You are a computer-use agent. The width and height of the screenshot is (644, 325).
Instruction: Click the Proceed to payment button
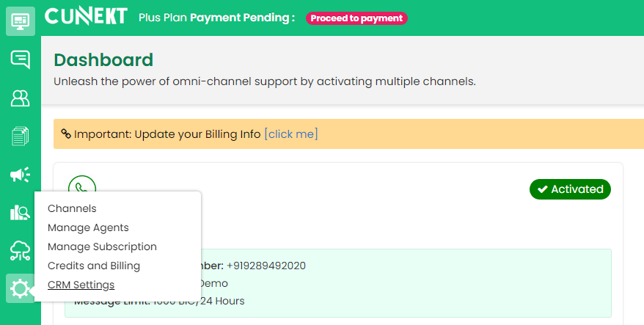click(x=356, y=18)
